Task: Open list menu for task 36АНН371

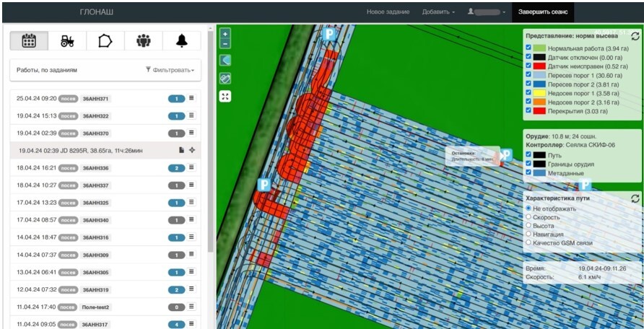Action: coord(192,98)
